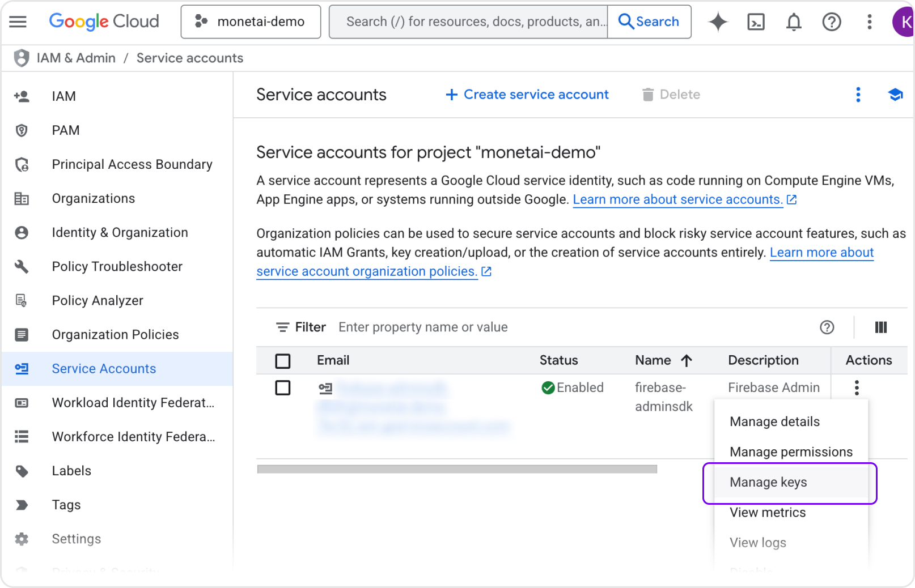Click the Policy Analyzer document icon
Image resolution: width=915 pixels, height=588 pixels.
(22, 300)
